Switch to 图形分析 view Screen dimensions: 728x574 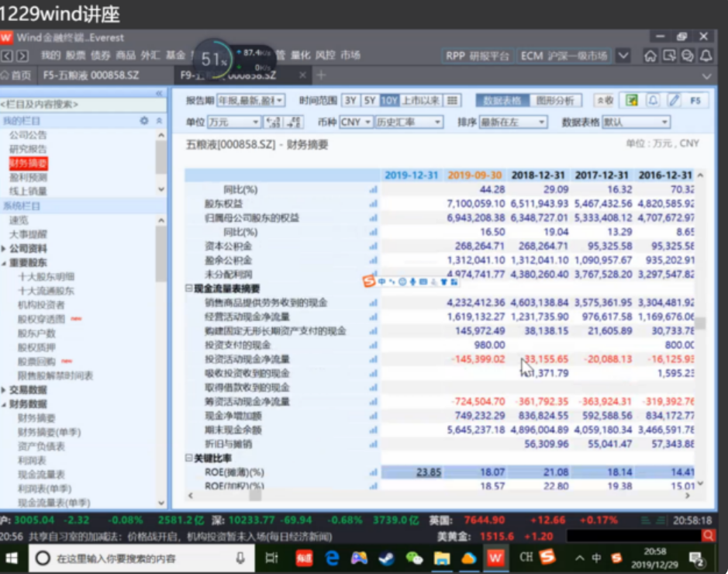[x=555, y=100]
